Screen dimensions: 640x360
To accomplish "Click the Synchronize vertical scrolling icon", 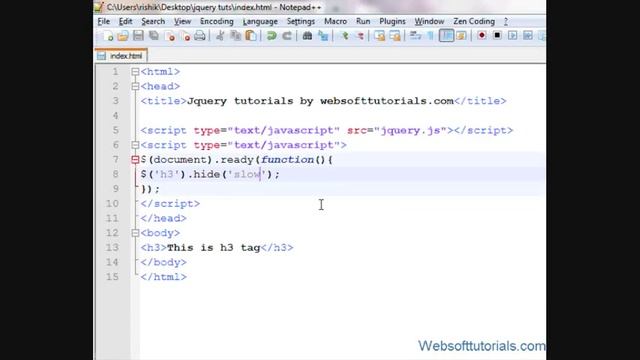I will pos(380,36).
